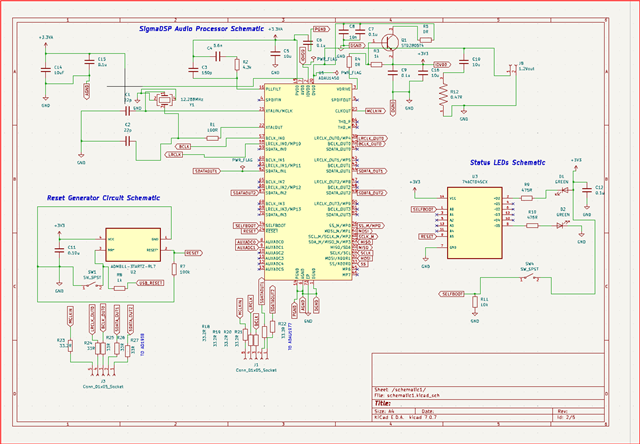Viewport: 640px width, 444px height.
Task: Click the '74ACT04SCX' part value text
Action: click(x=475, y=182)
